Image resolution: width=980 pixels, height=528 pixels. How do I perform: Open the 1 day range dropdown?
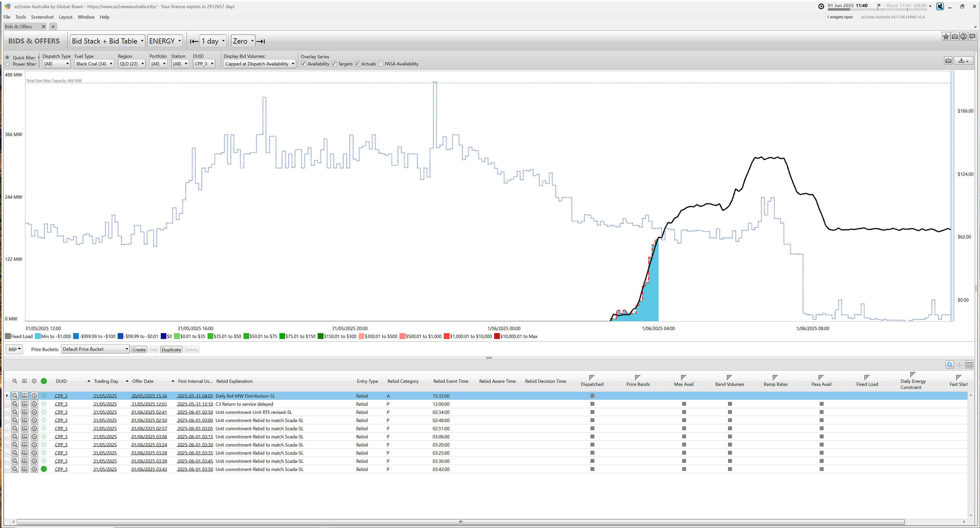pyautogui.click(x=213, y=41)
